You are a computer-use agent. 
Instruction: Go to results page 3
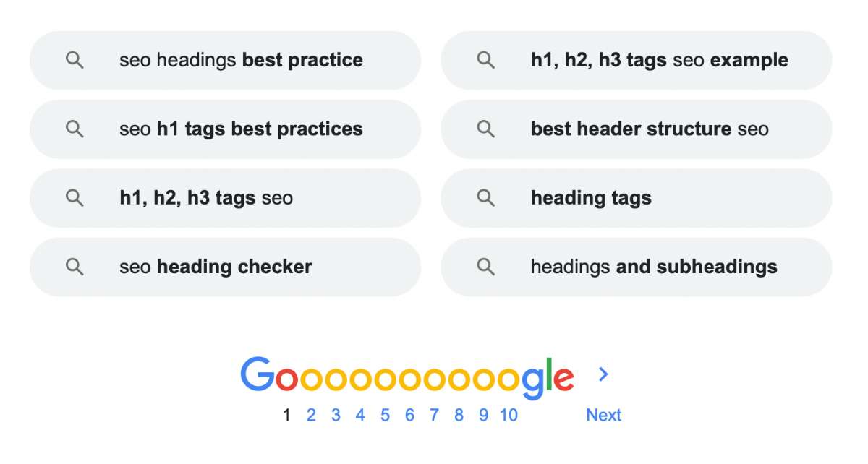pyautogui.click(x=336, y=415)
